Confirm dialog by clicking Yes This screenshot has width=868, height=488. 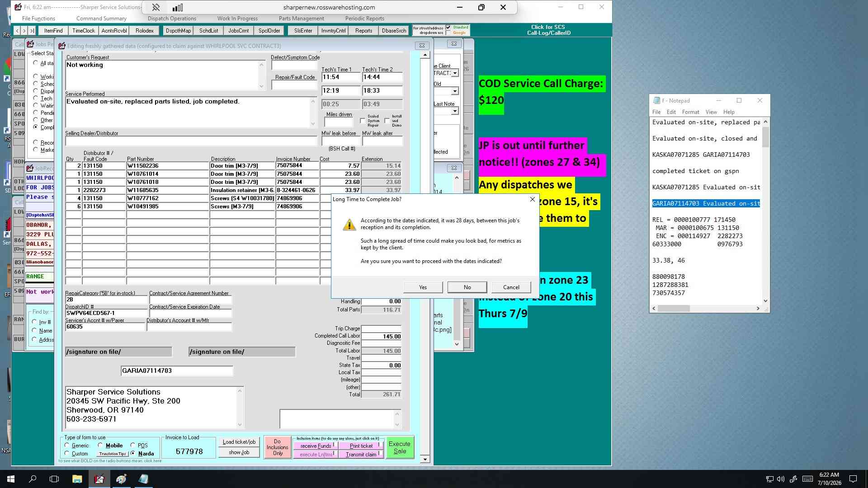pyautogui.click(x=423, y=287)
